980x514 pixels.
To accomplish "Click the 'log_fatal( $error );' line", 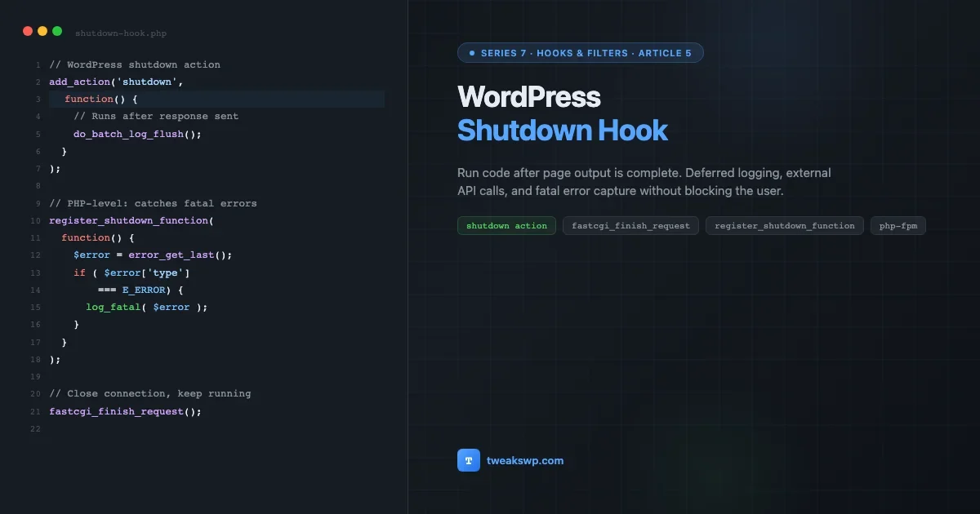I will point(147,307).
